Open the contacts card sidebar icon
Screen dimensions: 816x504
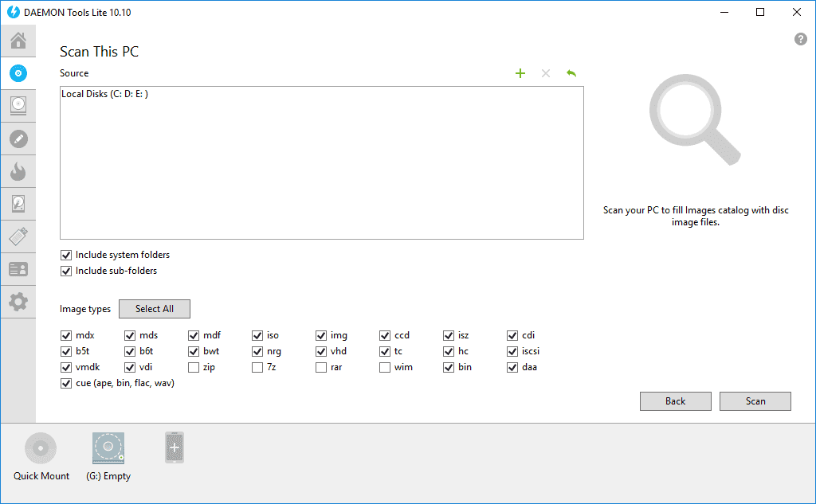[18, 269]
